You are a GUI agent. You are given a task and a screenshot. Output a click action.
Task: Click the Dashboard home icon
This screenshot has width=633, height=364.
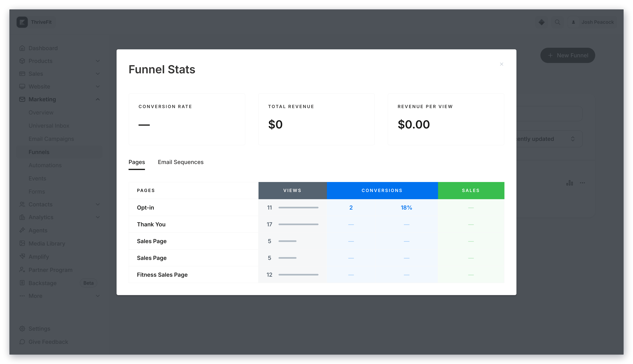pos(22,48)
